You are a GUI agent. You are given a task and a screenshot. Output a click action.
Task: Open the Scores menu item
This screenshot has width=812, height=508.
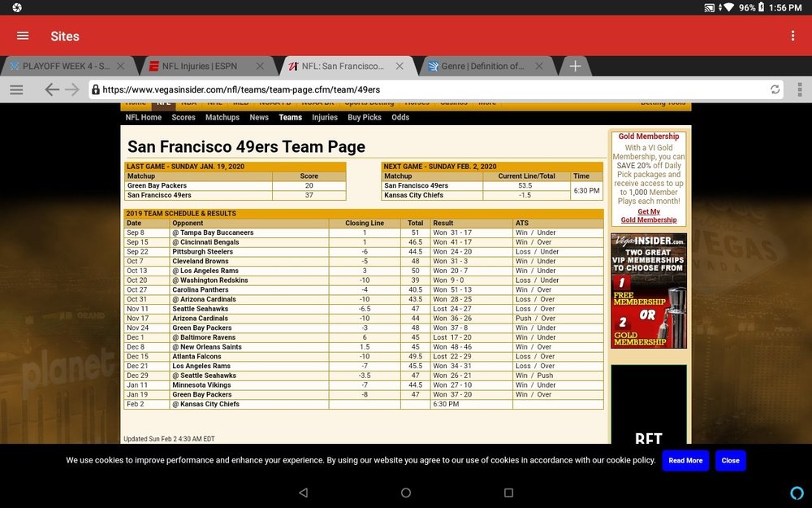[x=184, y=117]
